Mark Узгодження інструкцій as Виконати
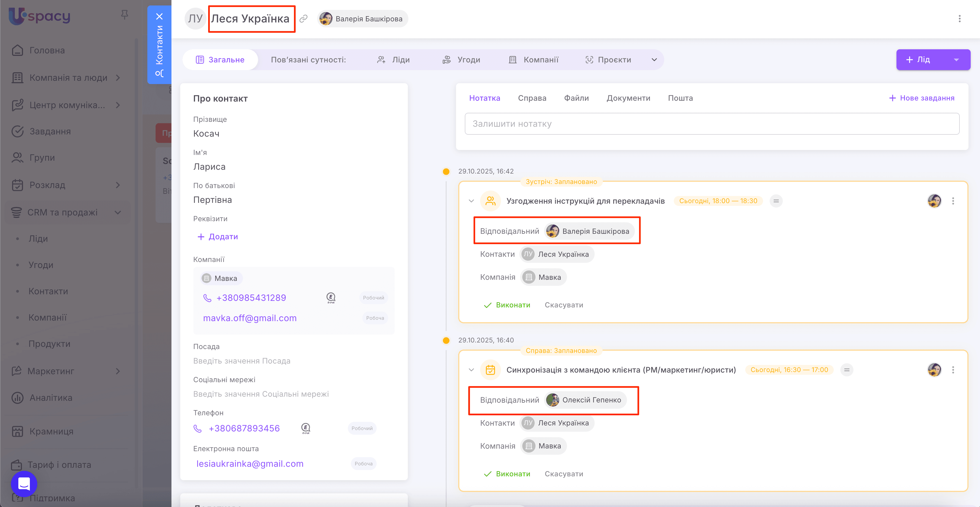This screenshot has width=980, height=507. click(507, 305)
